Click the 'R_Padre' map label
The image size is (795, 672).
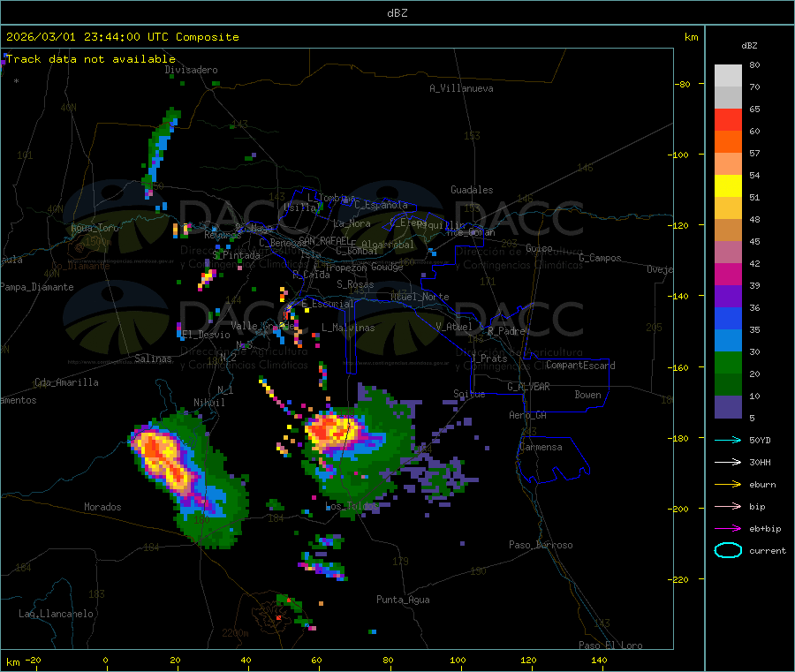tap(506, 331)
